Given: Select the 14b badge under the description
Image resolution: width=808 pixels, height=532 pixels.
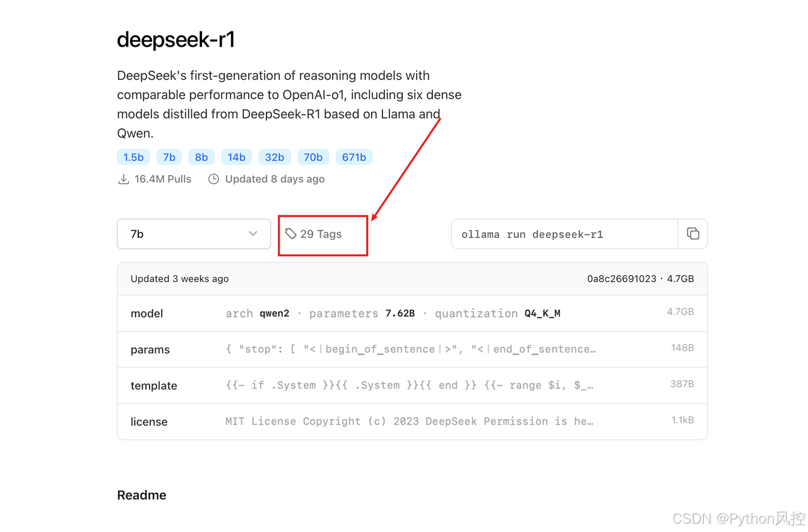Looking at the screenshot, I should (237, 157).
